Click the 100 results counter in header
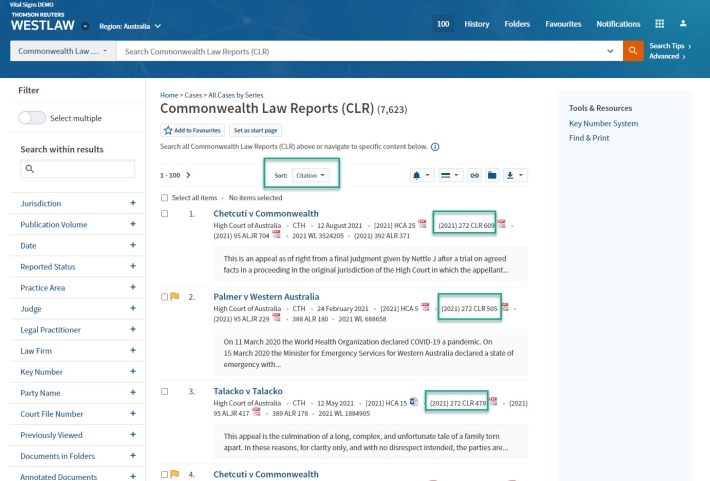The width and height of the screenshot is (710, 481). (443, 24)
